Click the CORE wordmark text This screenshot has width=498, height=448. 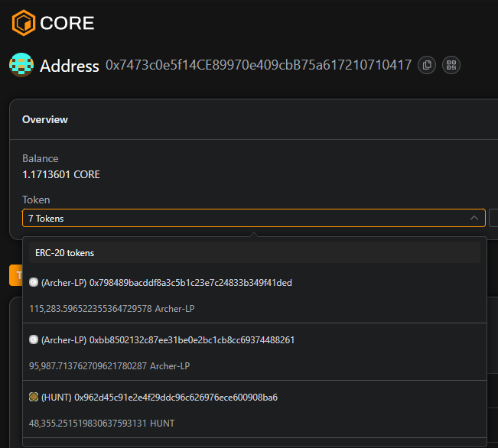(x=67, y=23)
